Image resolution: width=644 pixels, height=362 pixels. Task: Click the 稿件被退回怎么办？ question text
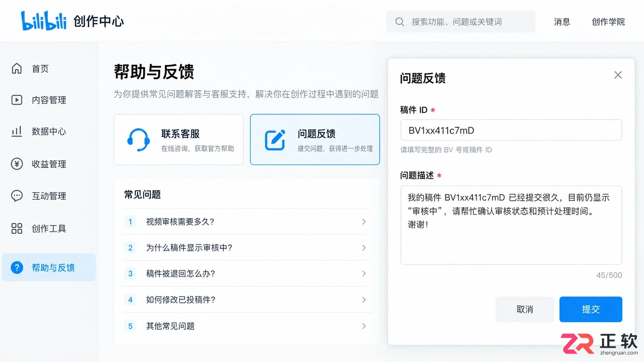coord(181,274)
